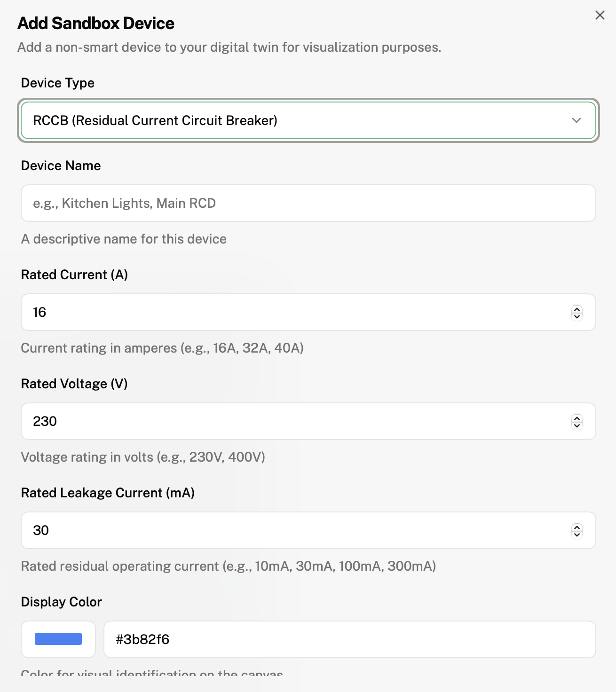Increase Rated Current with up arrow

pyautogui.click(x=577, y=309)
